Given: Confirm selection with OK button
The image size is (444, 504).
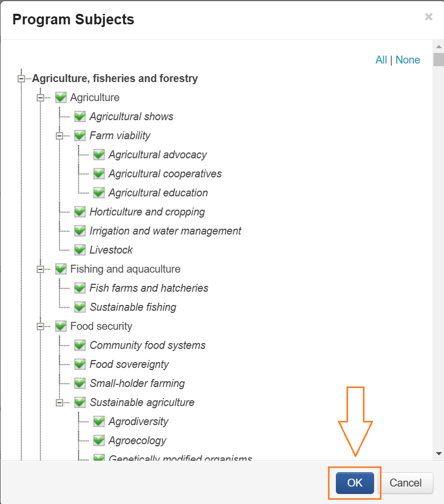Looking at the screenshot, I should point(354,483).
